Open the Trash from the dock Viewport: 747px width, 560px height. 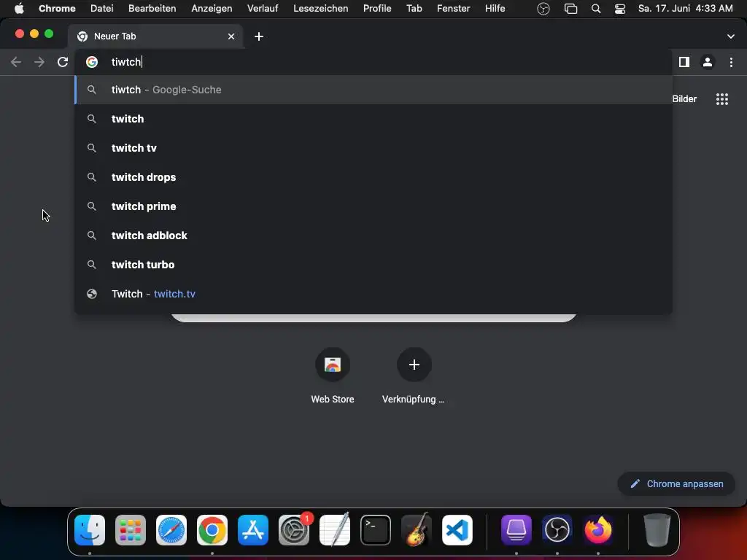pyautogui.click(x=657, y=530)
